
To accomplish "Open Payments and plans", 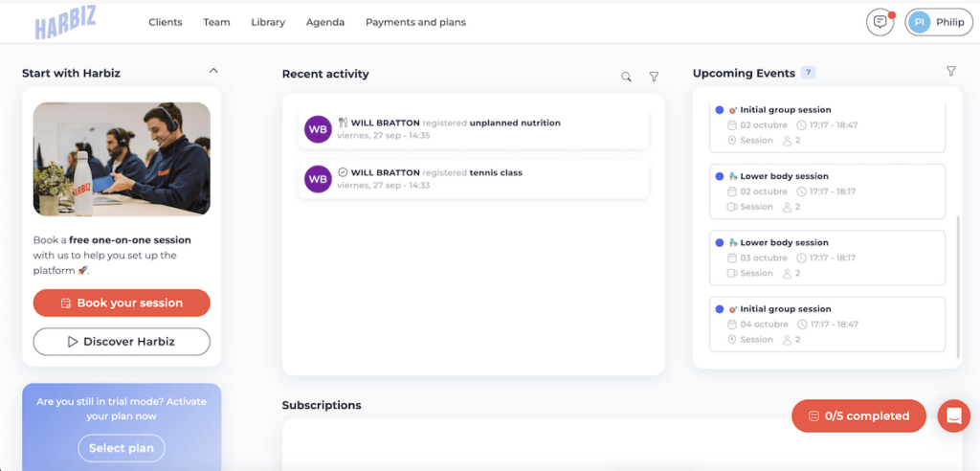I will (x=415, y=22).
